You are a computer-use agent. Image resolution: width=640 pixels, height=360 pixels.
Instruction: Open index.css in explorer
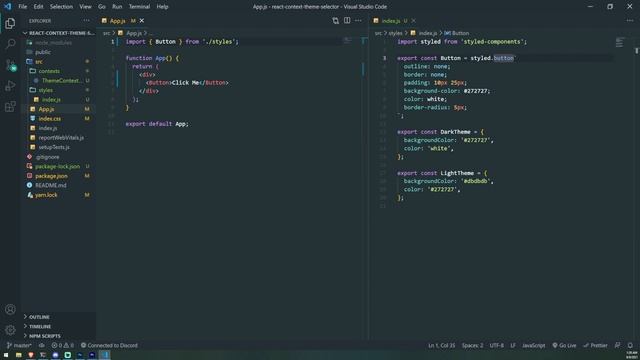pyautogui.click(x=49, y=119)
